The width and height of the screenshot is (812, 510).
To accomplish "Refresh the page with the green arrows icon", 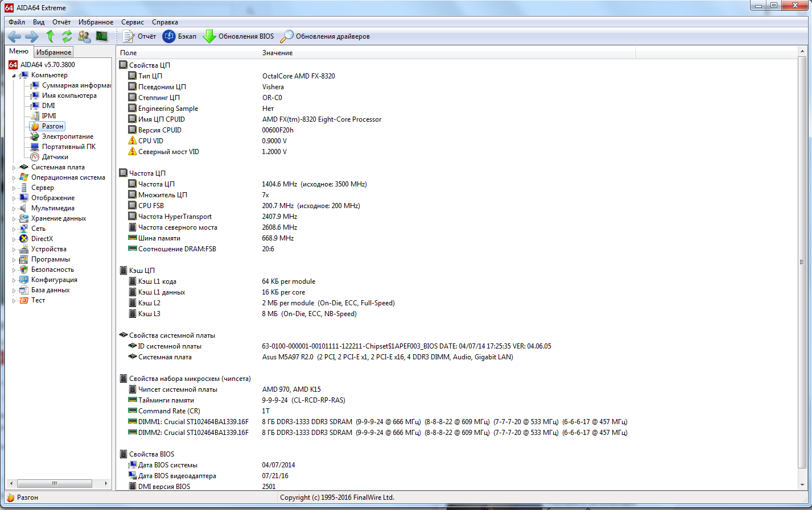I will (x=67, y=36).
